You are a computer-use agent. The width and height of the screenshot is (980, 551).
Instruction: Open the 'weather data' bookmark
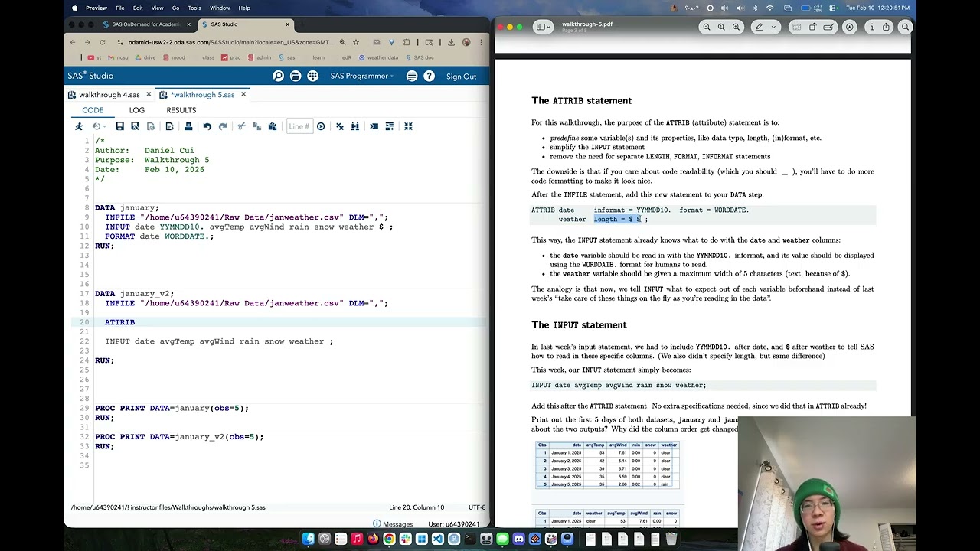[378, 57]
